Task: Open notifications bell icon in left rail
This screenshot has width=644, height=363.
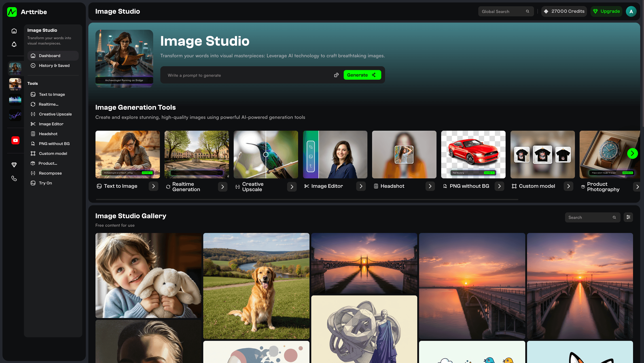Action: point(14,44)
